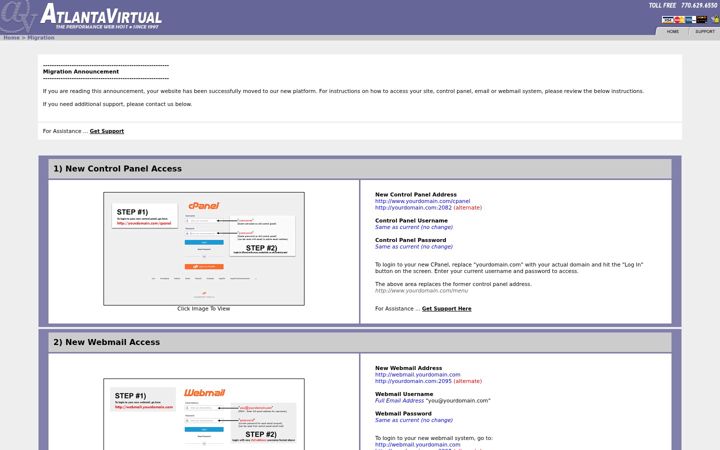Image resolution: width=720 pixels, height=450 pixels.
Task: Click the American Express card icon
Action: tap(691, 20)
